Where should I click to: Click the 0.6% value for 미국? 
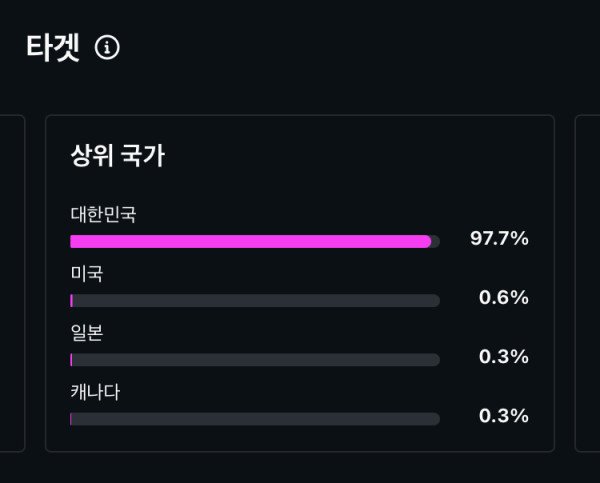point(504,297)
